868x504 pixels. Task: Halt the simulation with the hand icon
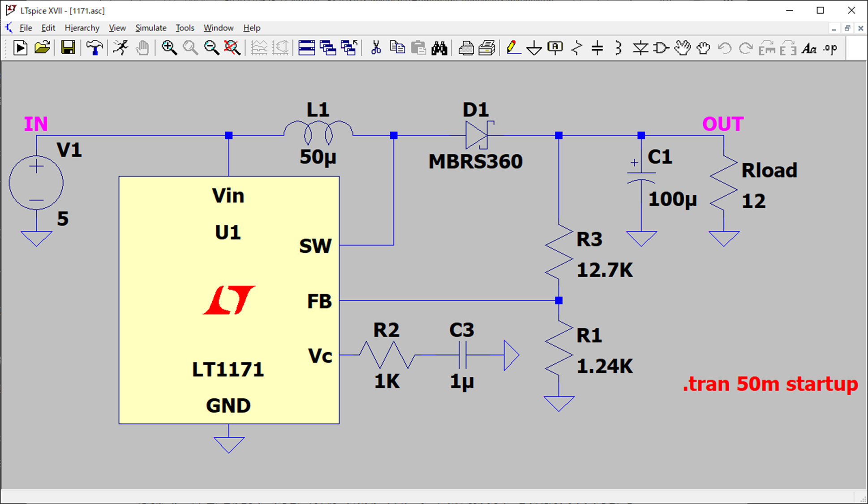(x=142, y=47)
